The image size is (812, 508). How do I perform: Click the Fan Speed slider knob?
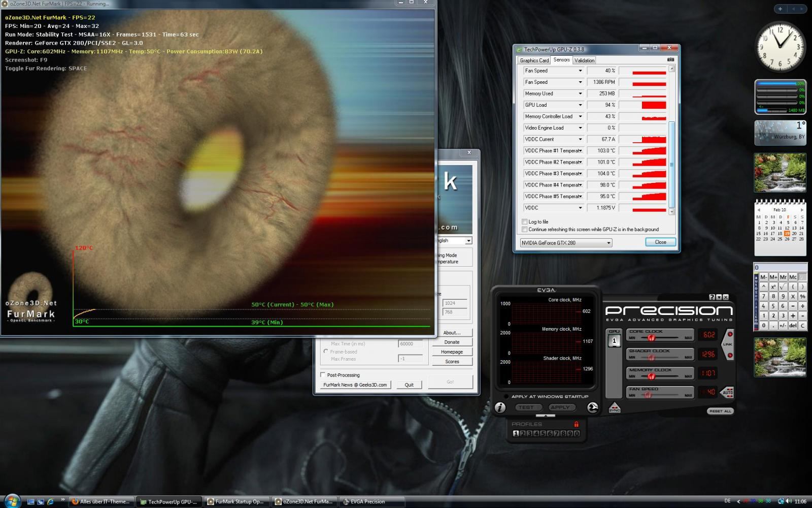[x=648, y=395]
